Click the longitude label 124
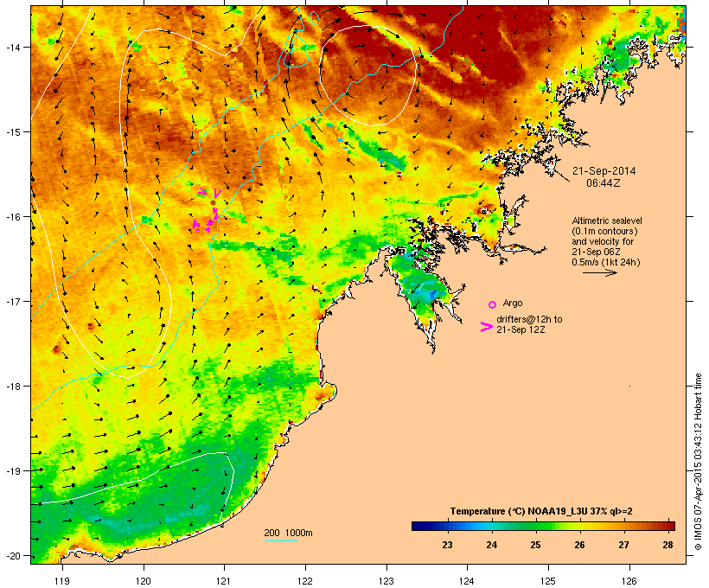 pos(467,581)
